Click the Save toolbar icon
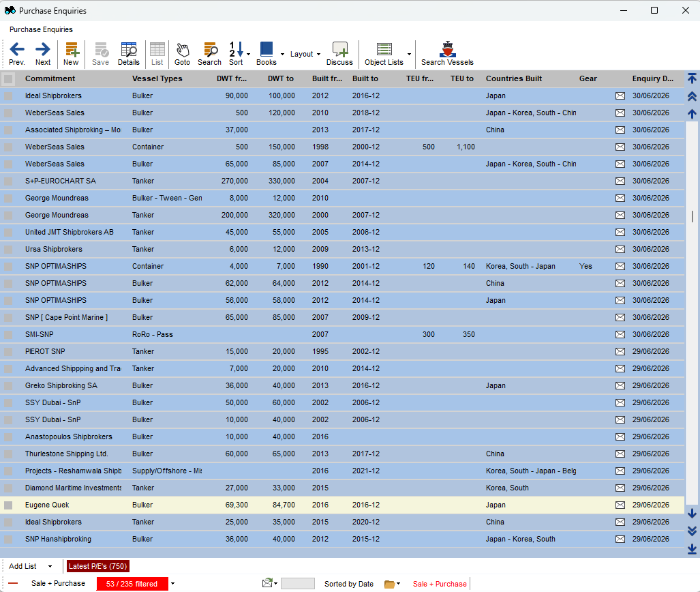 [100, 54]
